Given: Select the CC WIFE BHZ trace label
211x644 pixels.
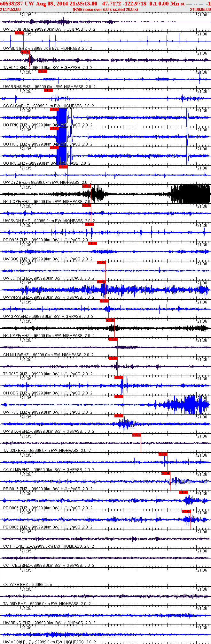Looking at the screenshot, I should tap(28, 585).
